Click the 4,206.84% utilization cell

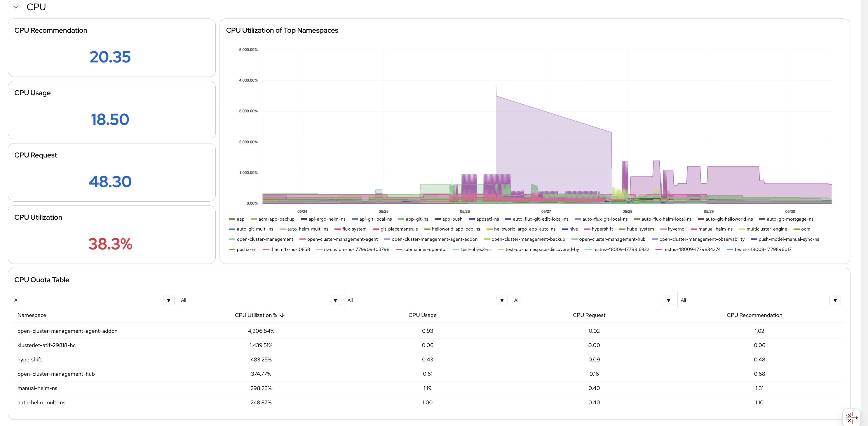coord(261,331)
